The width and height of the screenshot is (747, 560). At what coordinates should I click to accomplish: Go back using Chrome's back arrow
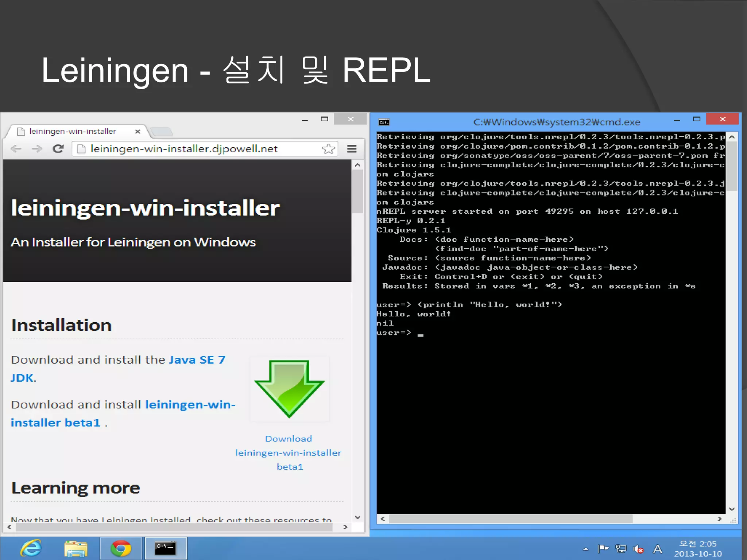16,149
